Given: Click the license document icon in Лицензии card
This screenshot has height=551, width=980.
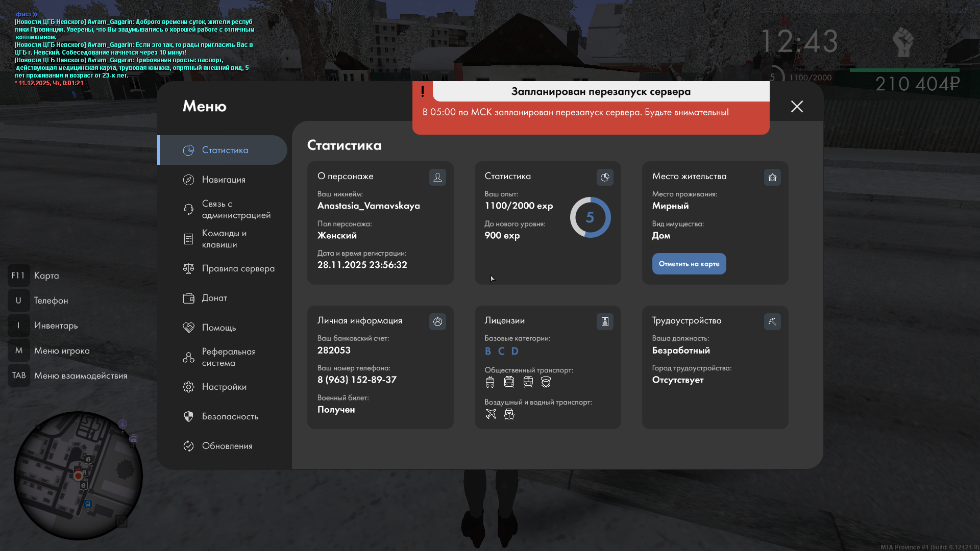Looking at the screenshot, I should click(x=605, y=321).
